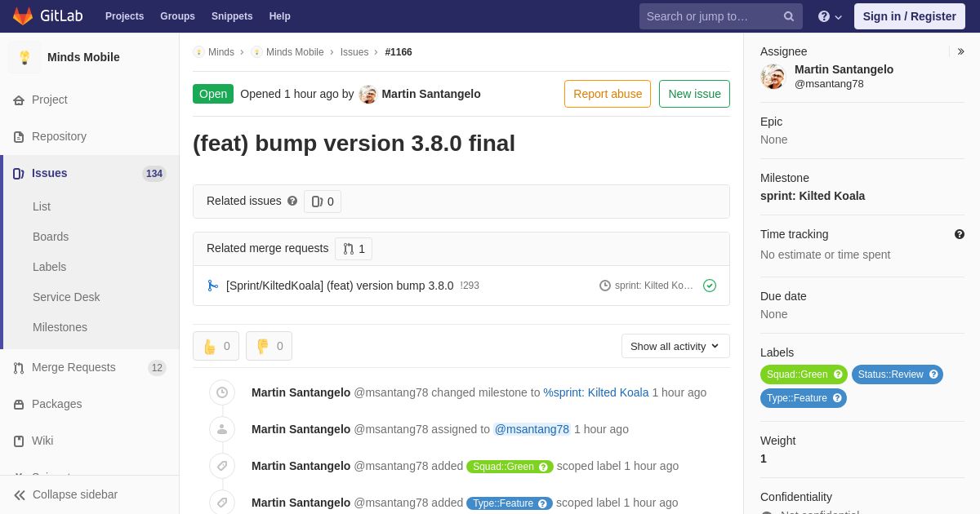The image size is (980, 514).
Task: Click the Type::Feature label in activity feed
Action: click(510, 503)
